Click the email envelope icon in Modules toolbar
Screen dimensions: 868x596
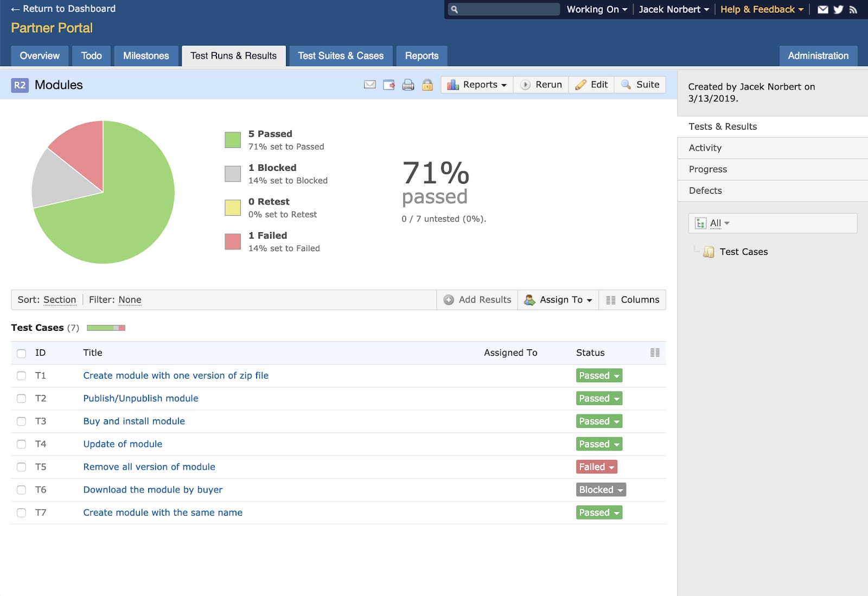[x=369, y=85]
